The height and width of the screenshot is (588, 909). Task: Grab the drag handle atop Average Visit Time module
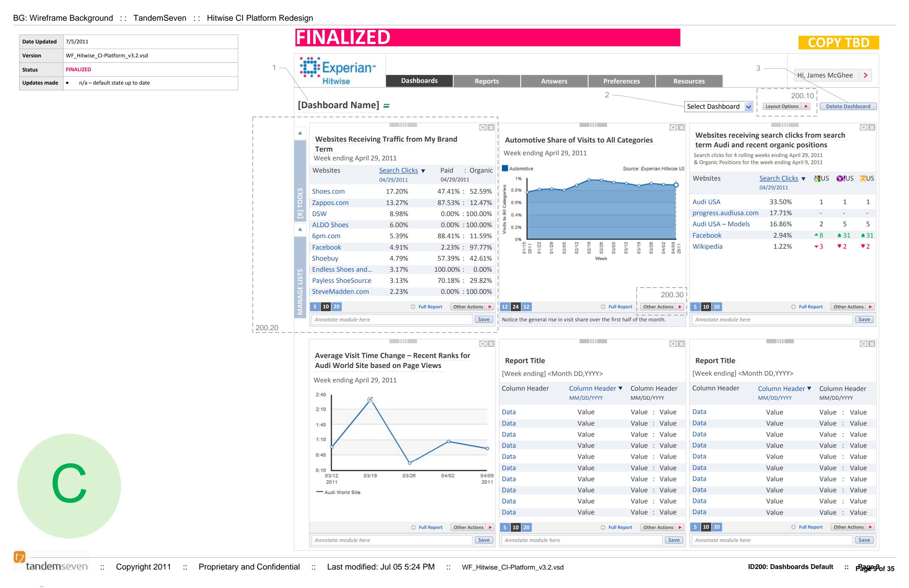tap(403, 341)
